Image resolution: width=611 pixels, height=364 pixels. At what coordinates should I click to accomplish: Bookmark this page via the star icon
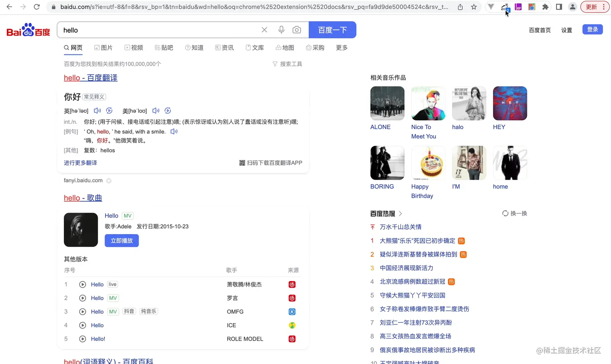point(474,7)
